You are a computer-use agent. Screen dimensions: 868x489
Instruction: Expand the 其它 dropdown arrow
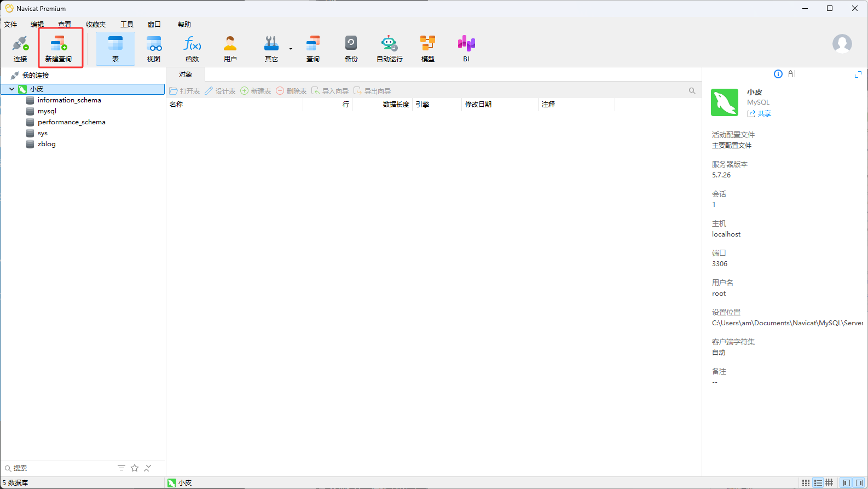coord(291,49)
